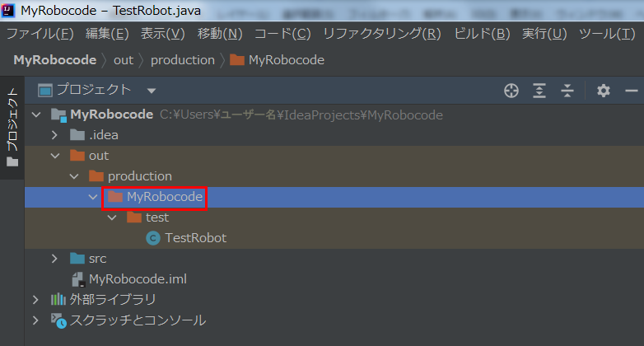Open the 移動(N) menu
Image resolution: width=644 pixels, height=346 pixels.
click(220, 34)
